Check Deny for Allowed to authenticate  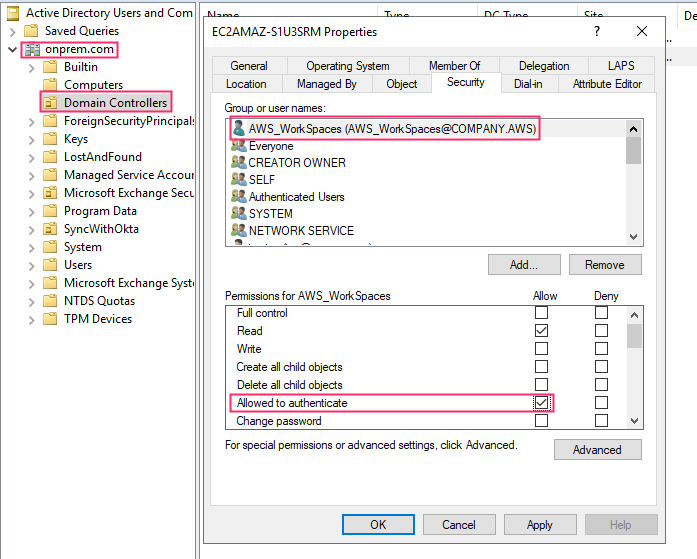click(x=601, y=403)
